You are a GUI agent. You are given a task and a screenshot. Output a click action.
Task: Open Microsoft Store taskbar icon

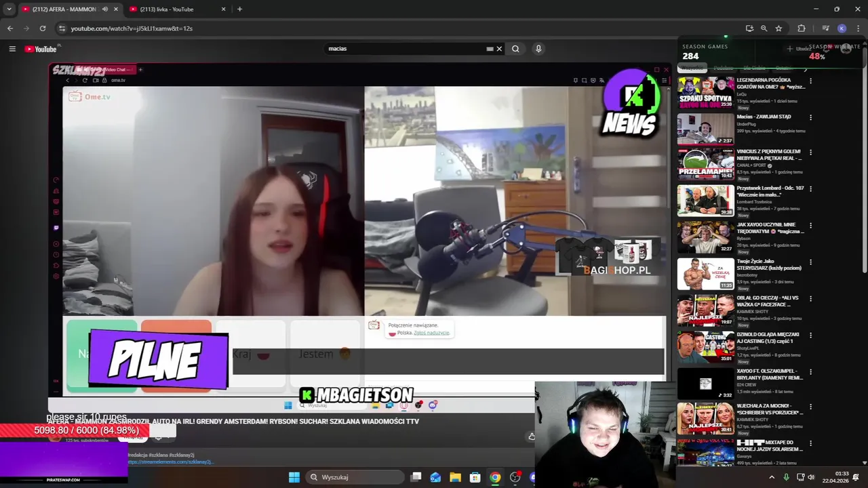tap(475, 477)
